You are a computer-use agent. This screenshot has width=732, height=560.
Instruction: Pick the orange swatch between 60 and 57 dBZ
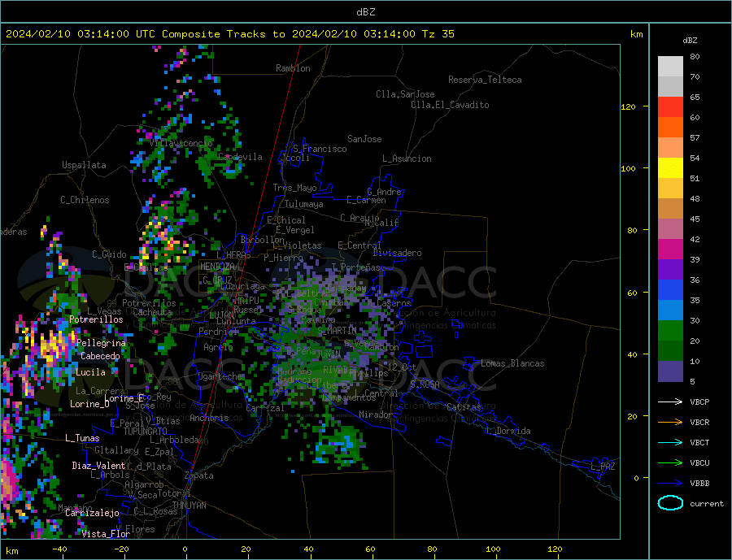click(670, 128)
